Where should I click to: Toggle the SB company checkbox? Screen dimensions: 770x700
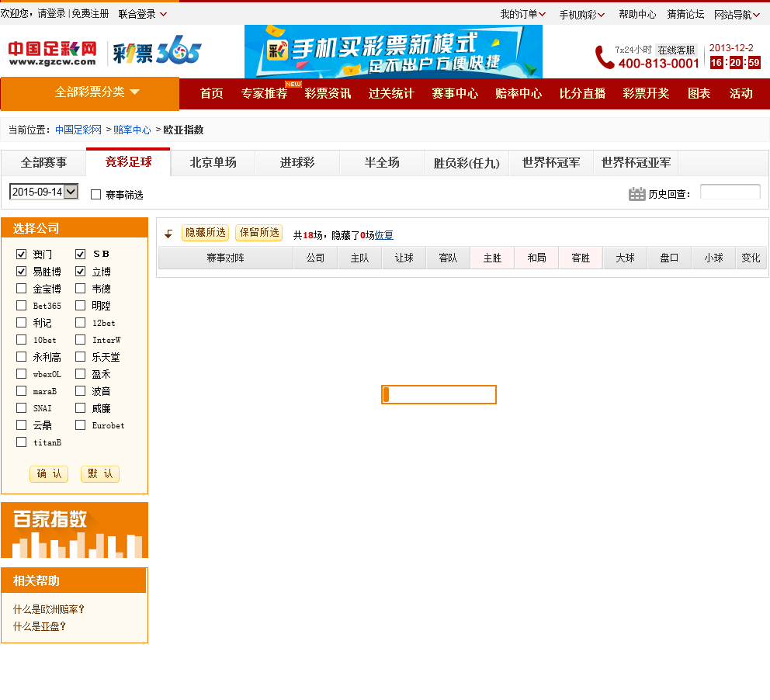pyautogui.click(x=81, y=254)
